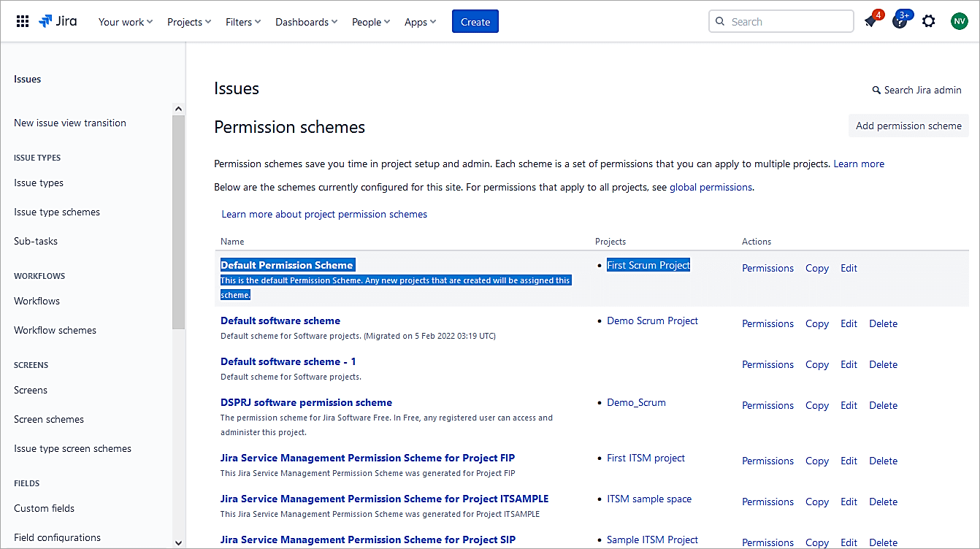Click the Create button
Image resolution: width=980 pixels, height=549 pixels.
(x=475, y=22)
